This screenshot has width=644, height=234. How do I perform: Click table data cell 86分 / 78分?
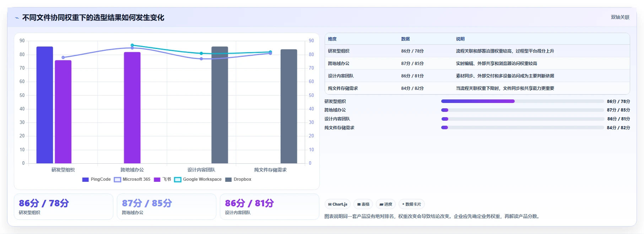[412, 51]
